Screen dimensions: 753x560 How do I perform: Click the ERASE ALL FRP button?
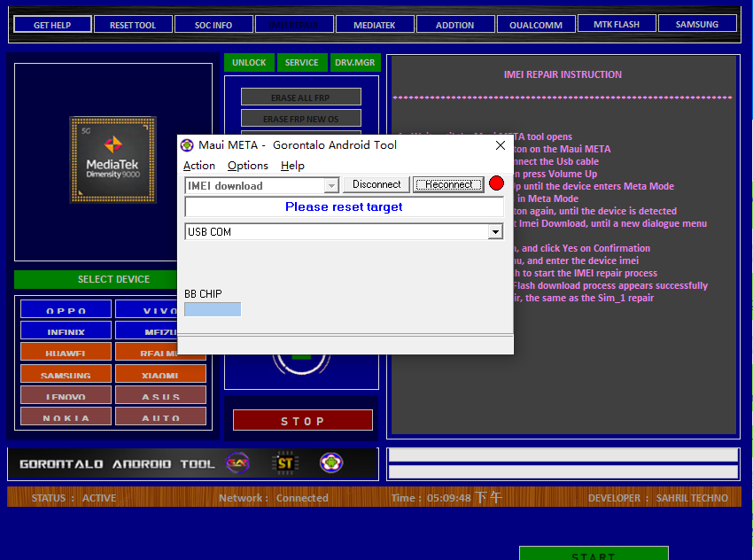[x=300, y=97]
